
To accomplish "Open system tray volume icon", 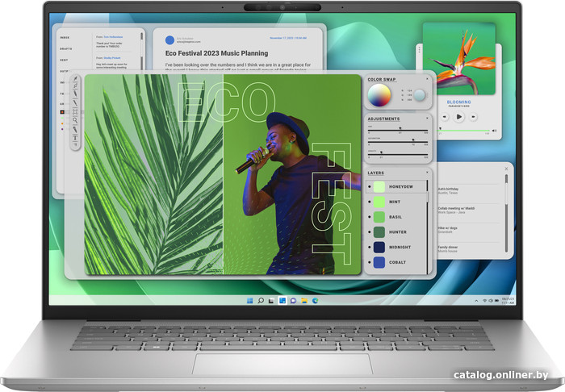I will (x=491, y=301).
